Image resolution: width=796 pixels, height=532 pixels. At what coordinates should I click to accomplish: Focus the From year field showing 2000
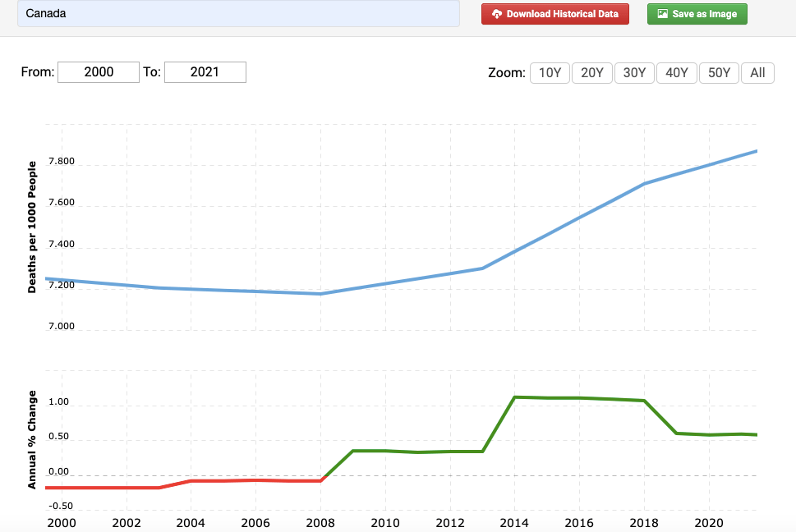[x=99, y=72]
